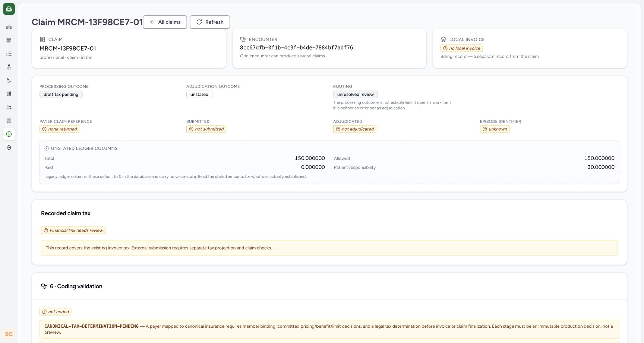Click the Paid value 0.000000
Image resolution: width=644 pixels, height=343 pixels.
click(x=313, y=167)
